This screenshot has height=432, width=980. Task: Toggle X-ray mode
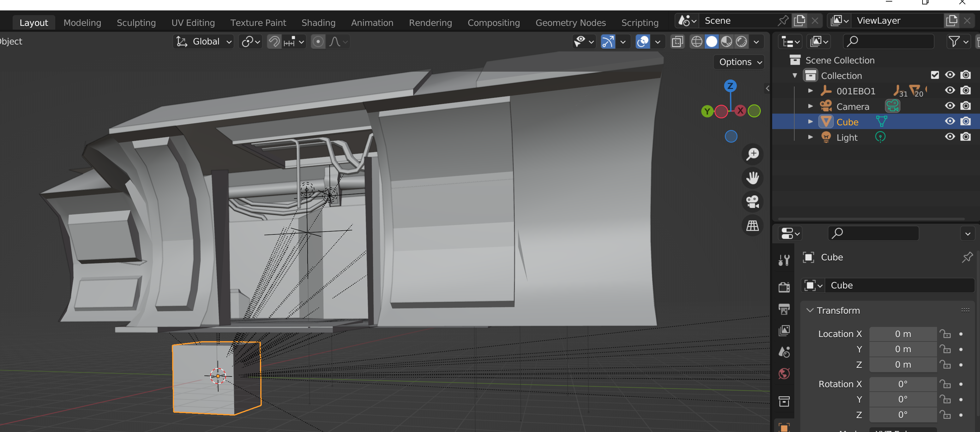(677, 41)
